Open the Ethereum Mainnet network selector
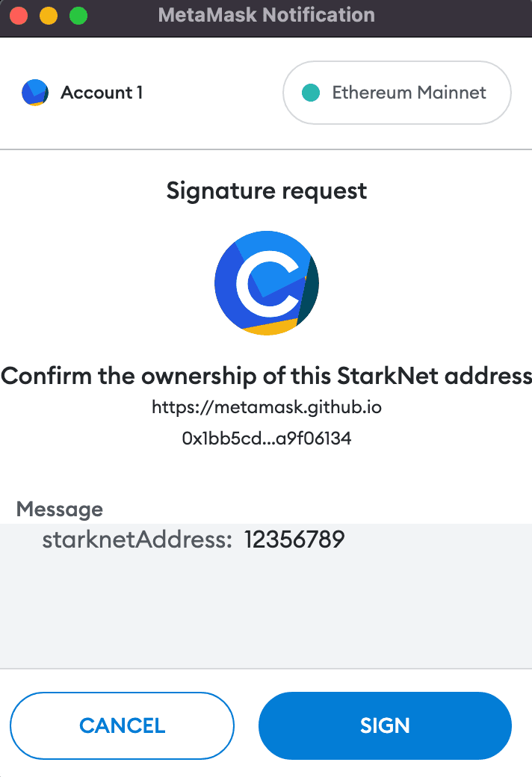 coord(397,93)
